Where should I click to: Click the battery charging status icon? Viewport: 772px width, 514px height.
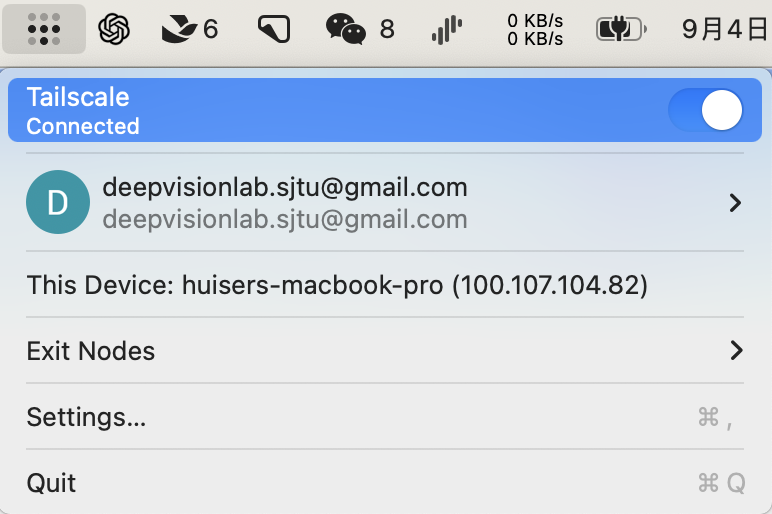coord(621,29)
